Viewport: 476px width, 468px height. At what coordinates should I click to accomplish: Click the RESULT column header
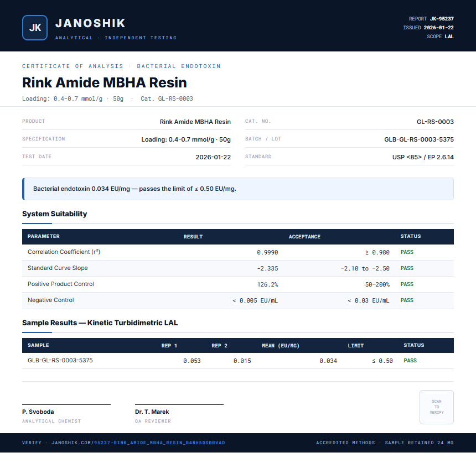point(193,237)
